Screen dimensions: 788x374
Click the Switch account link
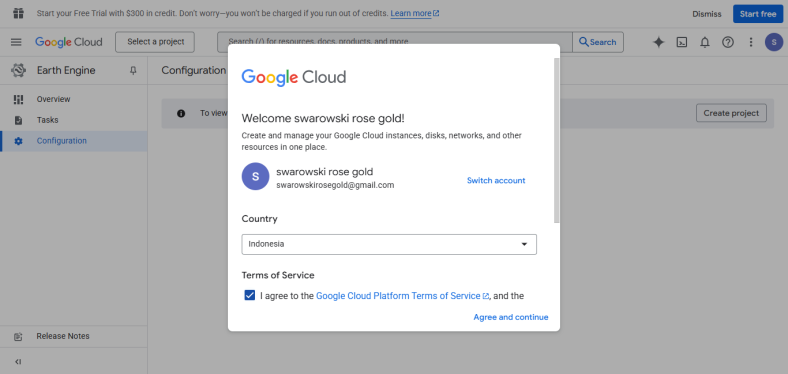pyautogui.click(x=496, y=180)
